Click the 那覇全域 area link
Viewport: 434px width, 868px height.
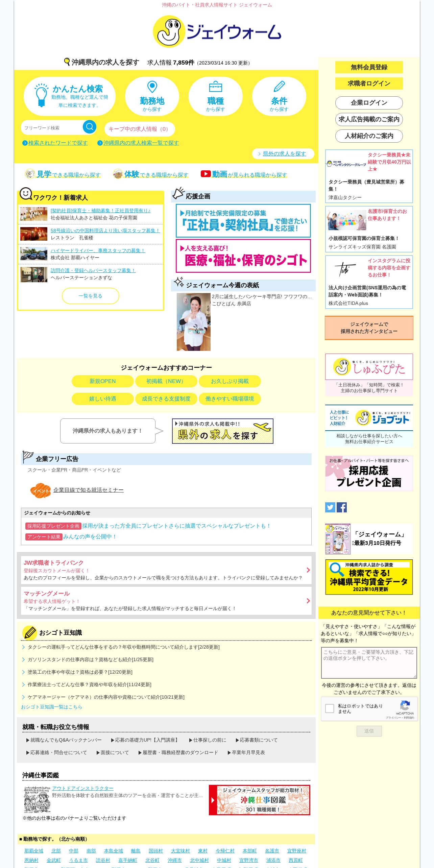coord(34,851)
